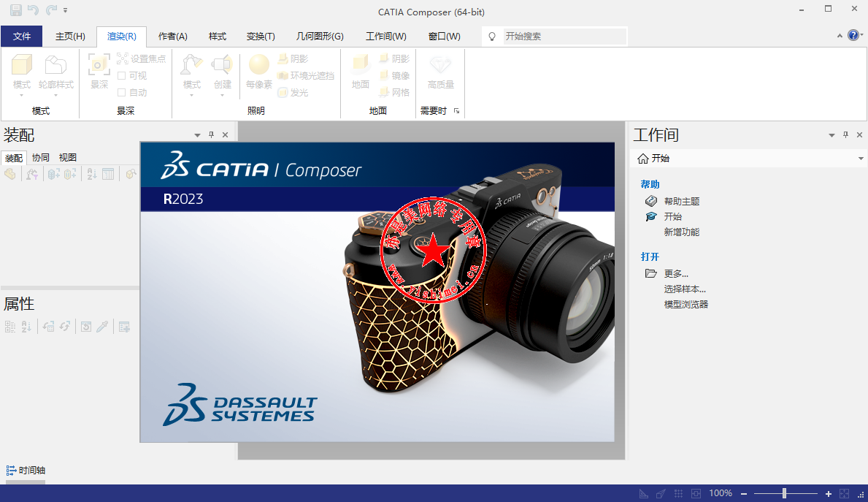Image resolution: width=868 pixels, height=502 pixels.
Task: Open the 工作间 panel options arrow
Action: point(831,135)
